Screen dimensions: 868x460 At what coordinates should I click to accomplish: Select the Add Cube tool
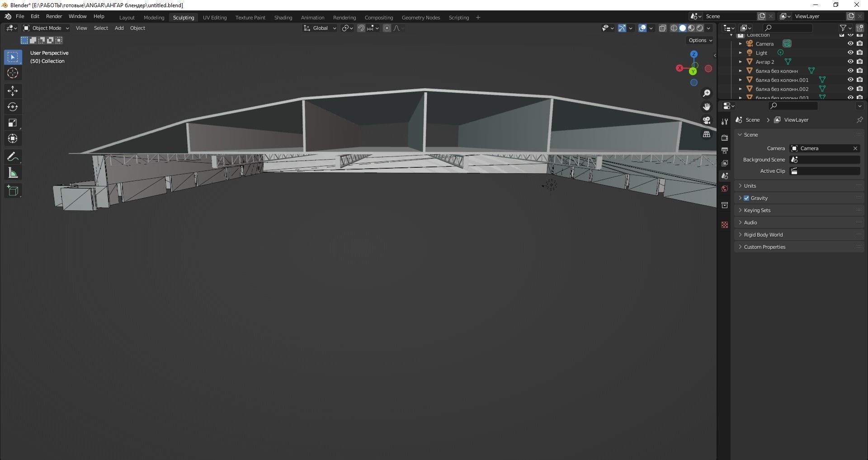(x=13, y=190)
